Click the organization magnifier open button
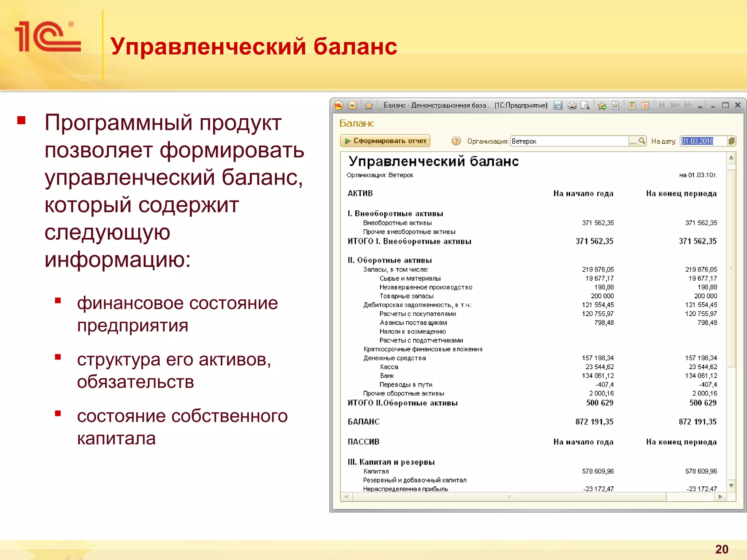Viewport: 747px width, 560px height. (x=642, y=141)
